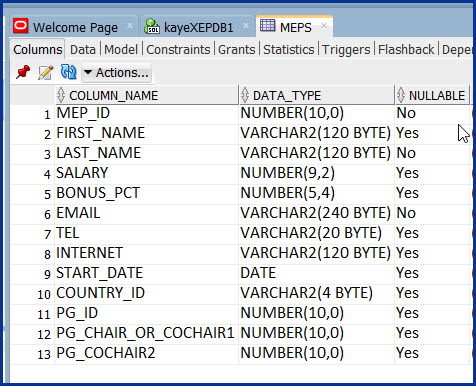Select the PG_ID cell
This screenshot has height=386, width=476.
[x=146, y=314]
